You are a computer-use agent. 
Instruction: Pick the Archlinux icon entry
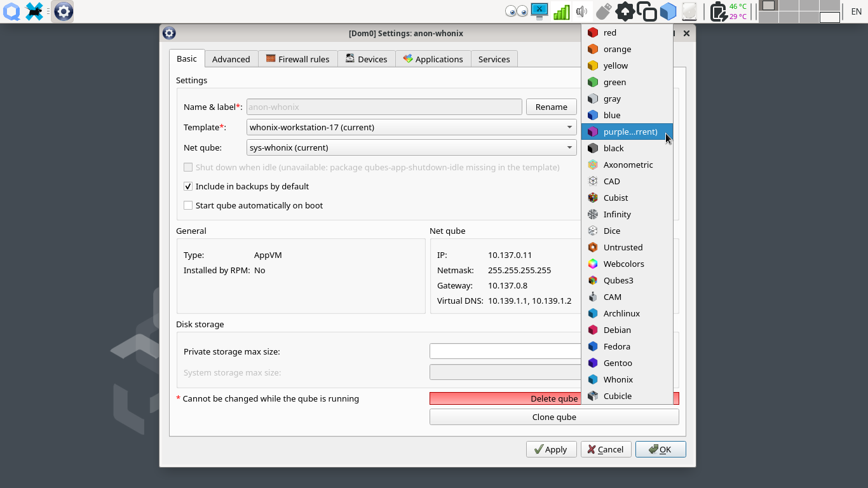(627, 313)
